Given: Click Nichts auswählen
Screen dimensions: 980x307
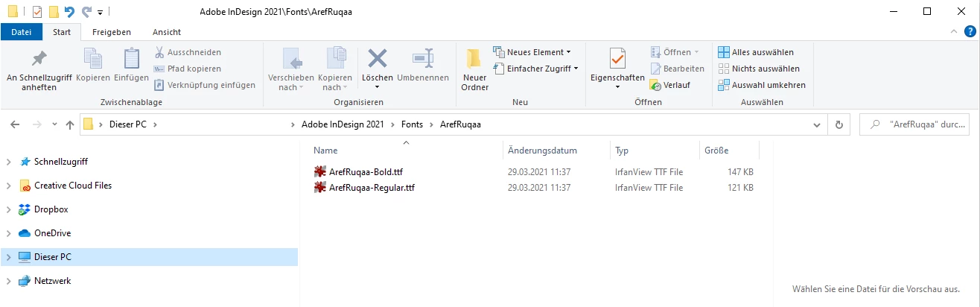Looking at the screenshot, I should pos(757,69).
